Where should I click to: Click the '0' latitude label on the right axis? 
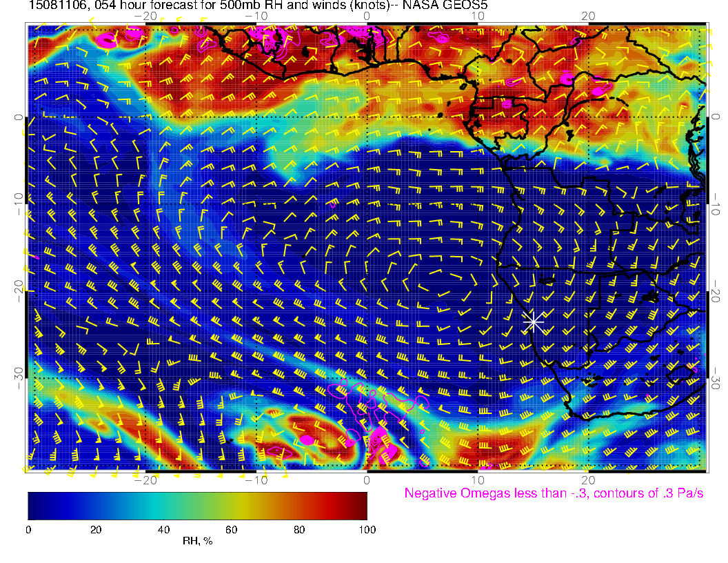[716, 117]
